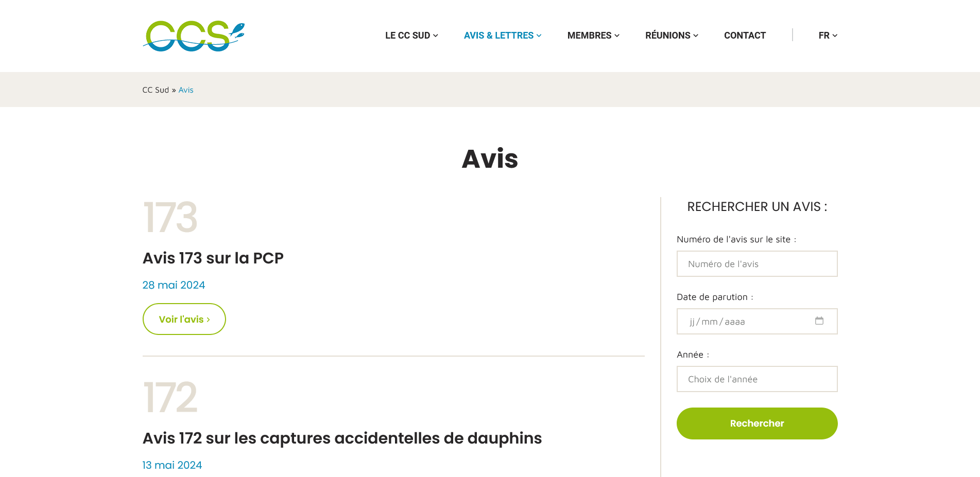The image size is (980, 477).
Task: Click the 28 mai 2024 date
Action: coord(174,285)
